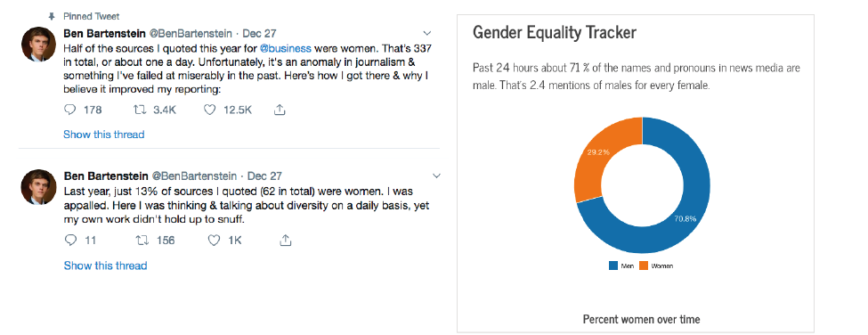Share the first tweet via upload icon

coord(280,110)
